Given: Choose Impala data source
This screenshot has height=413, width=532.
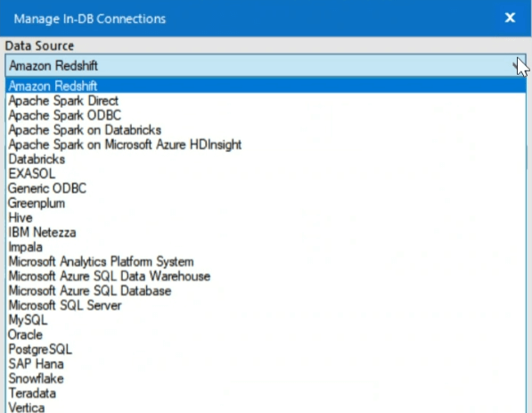Looking at the screenshot, I should pos(266,247).
